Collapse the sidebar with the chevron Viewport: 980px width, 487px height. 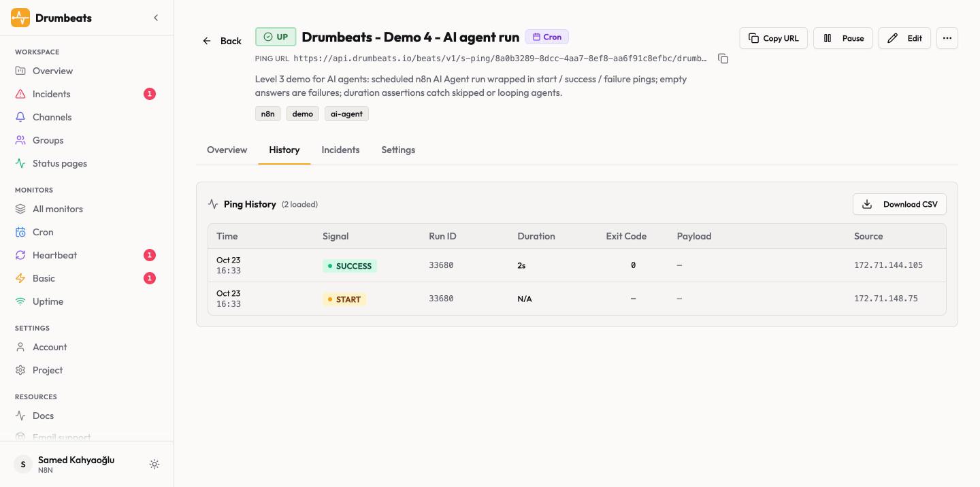coord(156,18)
